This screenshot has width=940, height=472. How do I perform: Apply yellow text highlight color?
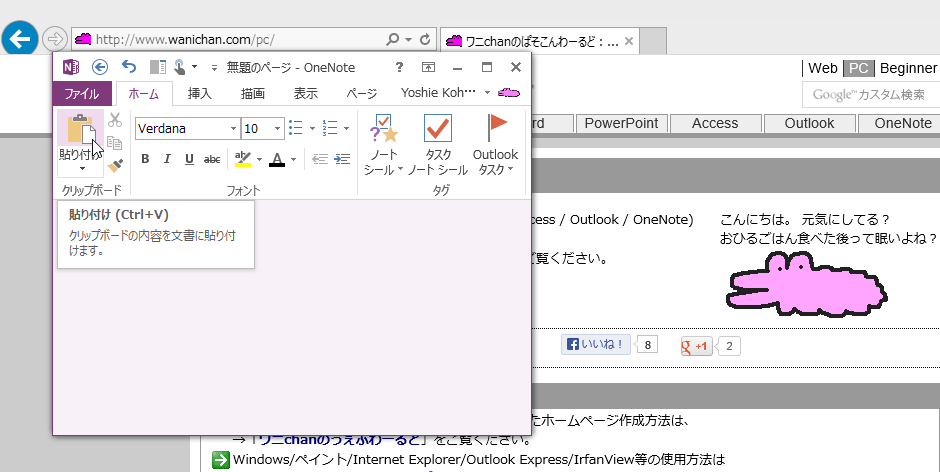(243, 159)
